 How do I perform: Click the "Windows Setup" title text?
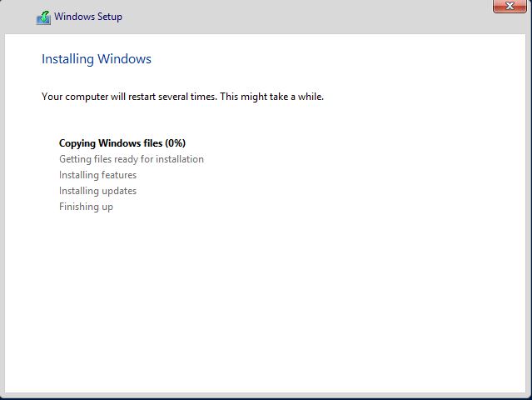pos(88,17)
